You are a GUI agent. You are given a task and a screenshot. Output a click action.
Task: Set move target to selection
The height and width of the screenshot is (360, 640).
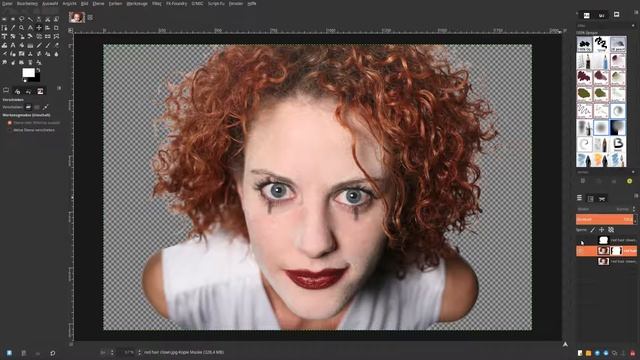37,107
